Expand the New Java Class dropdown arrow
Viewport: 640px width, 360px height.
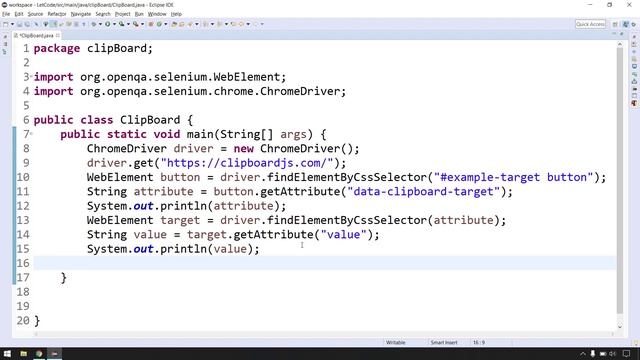tap(165, 24)
